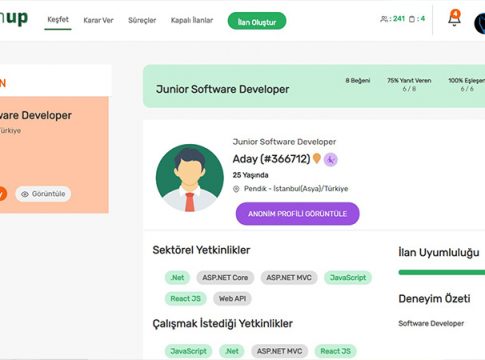
Task: Click the 8 Beğeni statistic
Action: click(x=358, y=81)
